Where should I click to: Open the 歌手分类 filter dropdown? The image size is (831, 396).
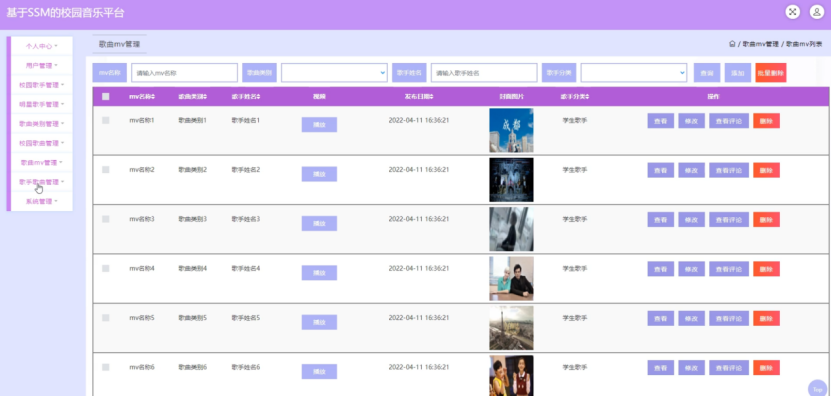tap(634, 73)
